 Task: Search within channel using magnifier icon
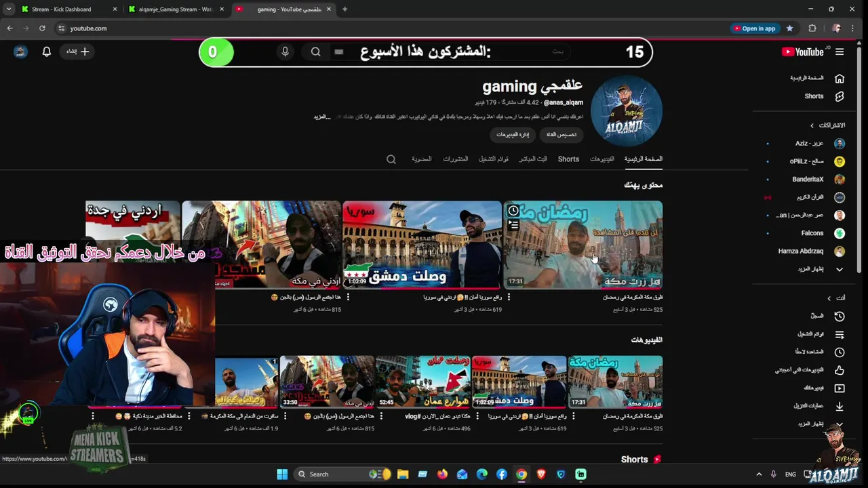(391, 160)
